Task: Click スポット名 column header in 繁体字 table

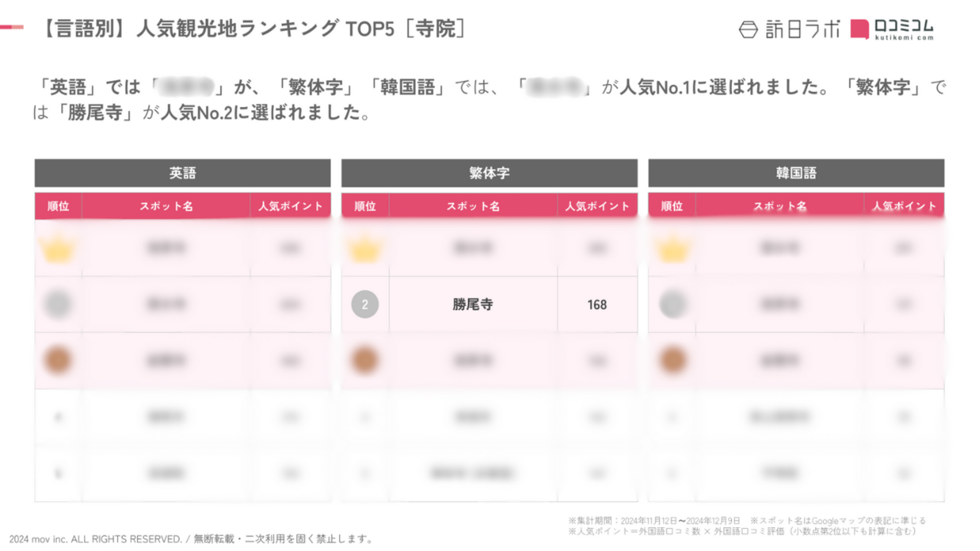Action: click(473, 206)
